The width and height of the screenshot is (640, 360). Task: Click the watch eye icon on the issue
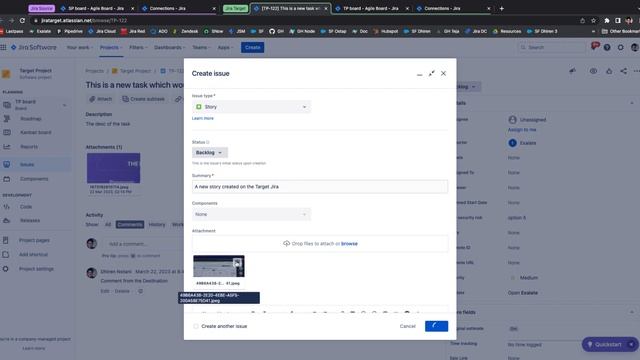coord(593,71)
